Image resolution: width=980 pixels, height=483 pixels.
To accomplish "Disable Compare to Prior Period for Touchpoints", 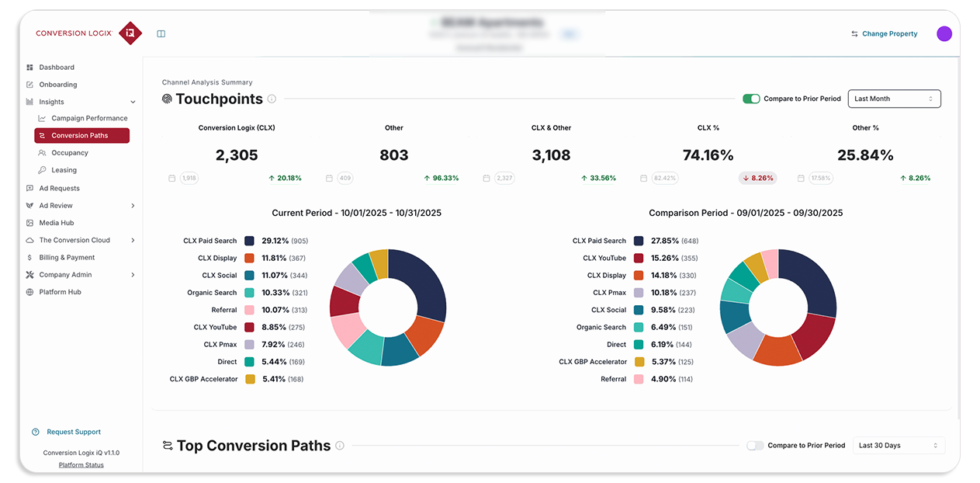I will [x=753, y=99].
